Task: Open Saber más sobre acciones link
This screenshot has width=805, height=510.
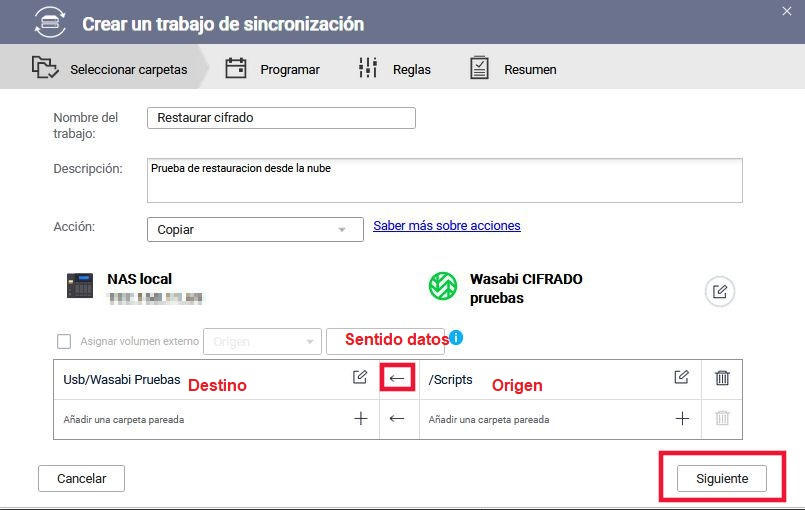Action: [447, 226]
